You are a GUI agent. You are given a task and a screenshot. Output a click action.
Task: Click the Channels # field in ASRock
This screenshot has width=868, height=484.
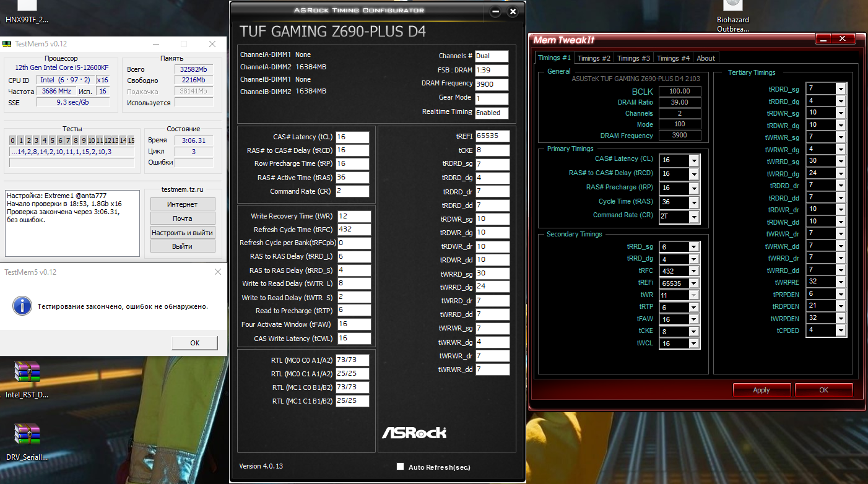coord(492,56)
